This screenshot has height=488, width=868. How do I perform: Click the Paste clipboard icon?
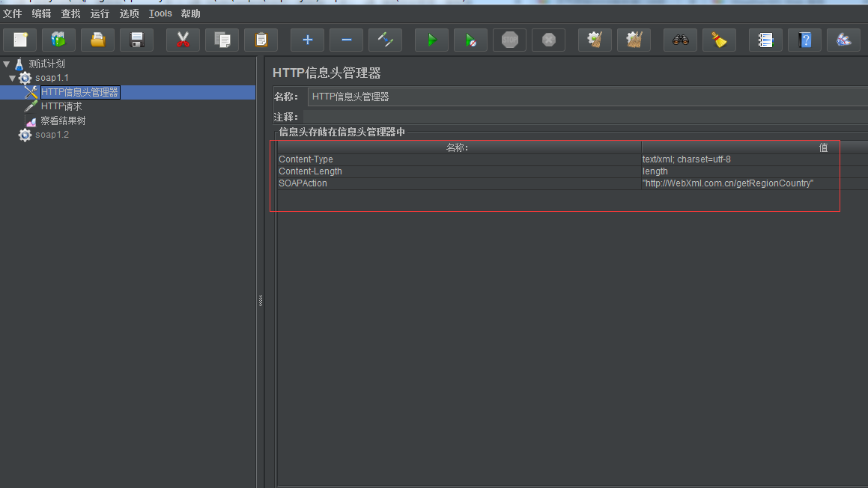click(x=261, y=40)
